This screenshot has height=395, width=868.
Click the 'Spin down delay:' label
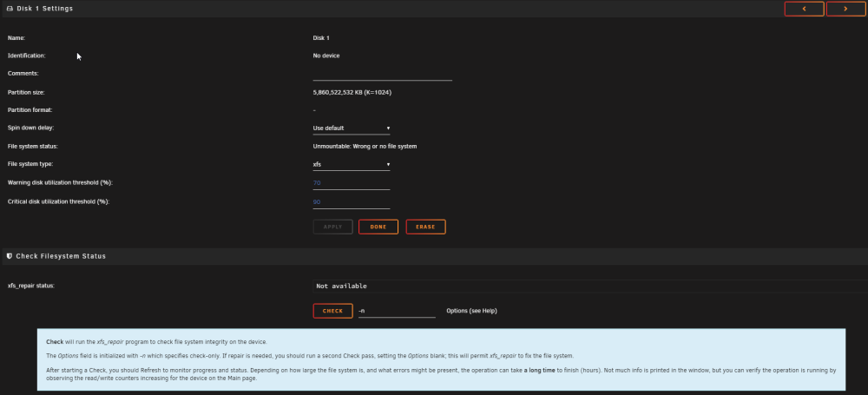[x=31, y=128]
